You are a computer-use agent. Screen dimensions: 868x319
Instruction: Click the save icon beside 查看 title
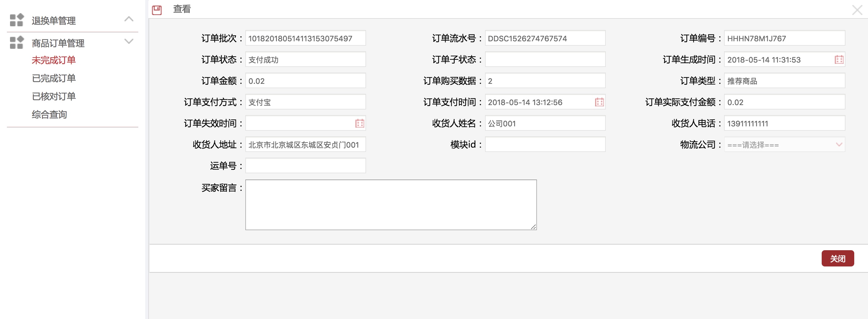(157, 10)
